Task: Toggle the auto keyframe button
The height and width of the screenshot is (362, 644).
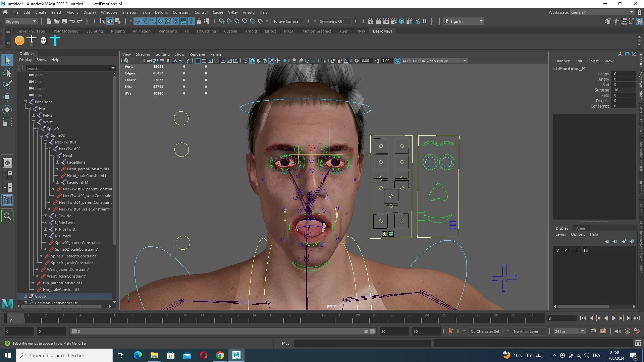Action: pyautogui.click(x=451, y=331)
